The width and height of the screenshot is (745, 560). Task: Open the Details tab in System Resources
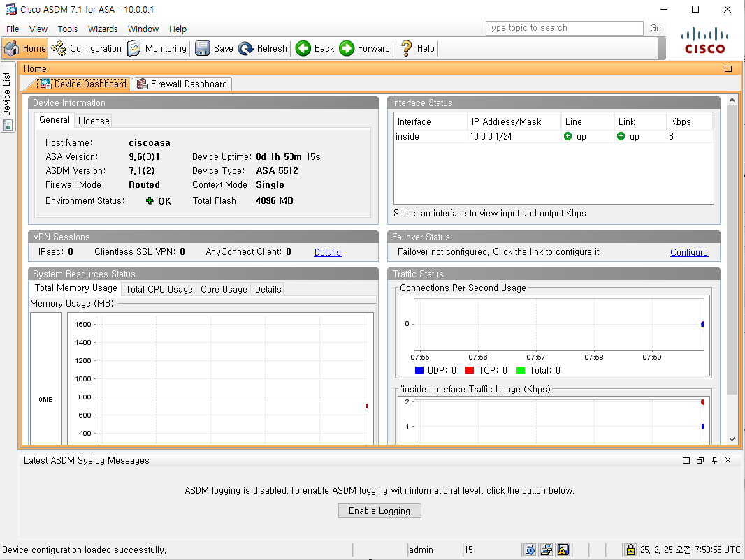(268, 290)
